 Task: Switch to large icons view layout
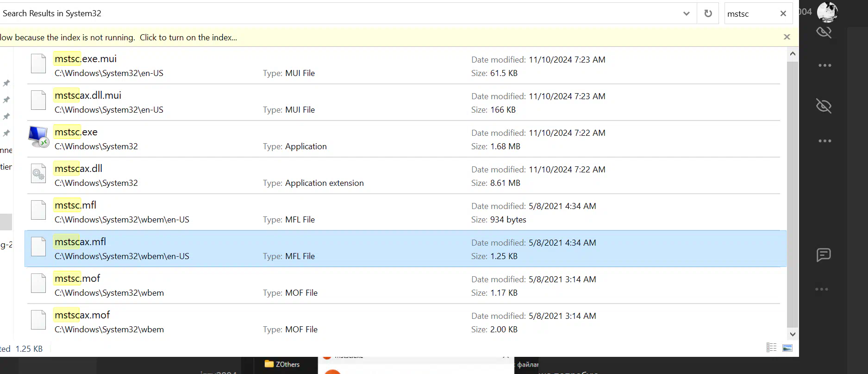click(787, 348)
